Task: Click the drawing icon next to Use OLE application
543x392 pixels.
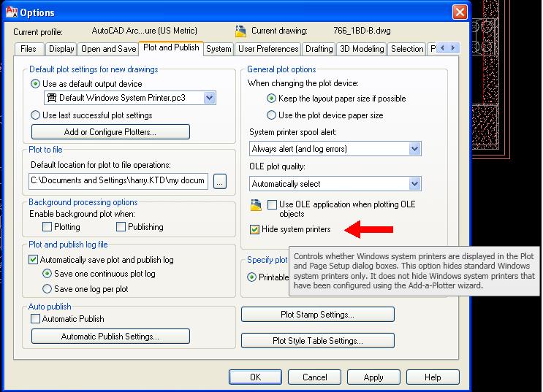Action: (256, 205)
